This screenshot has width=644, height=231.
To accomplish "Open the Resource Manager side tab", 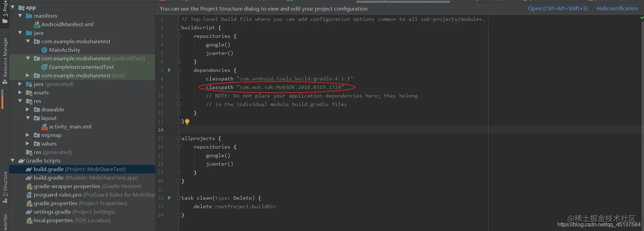I will (x=5, y=60).
